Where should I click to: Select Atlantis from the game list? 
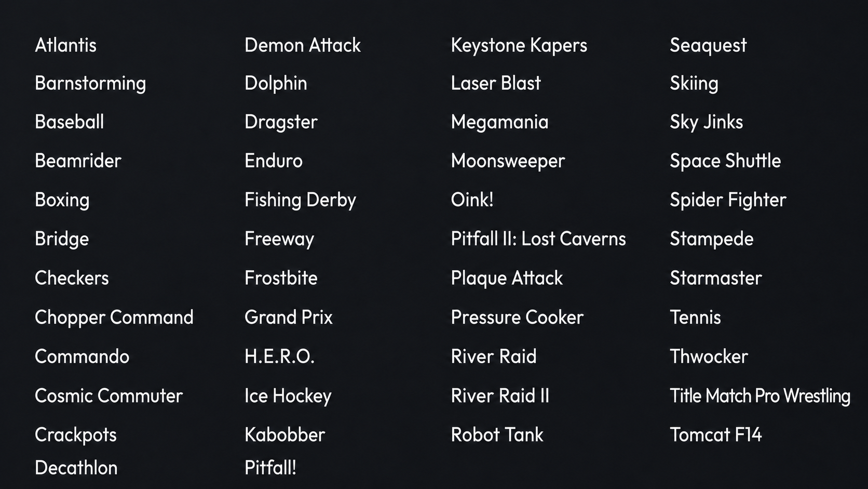pos(65,45)
